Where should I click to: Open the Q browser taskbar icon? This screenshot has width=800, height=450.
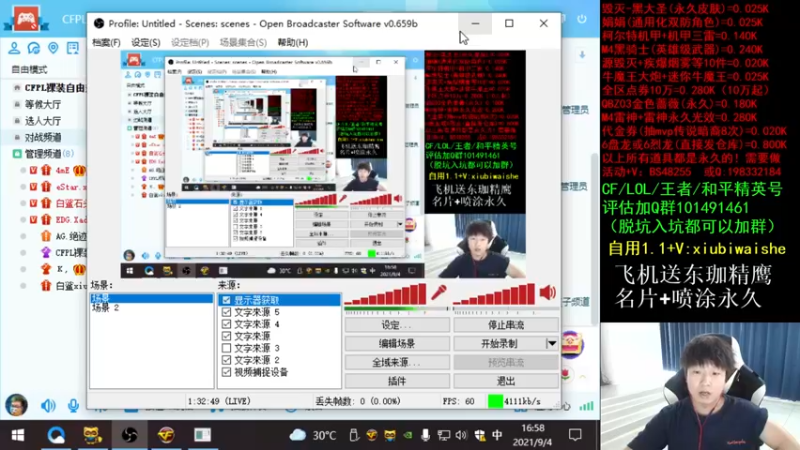click(x=56, y=435)
